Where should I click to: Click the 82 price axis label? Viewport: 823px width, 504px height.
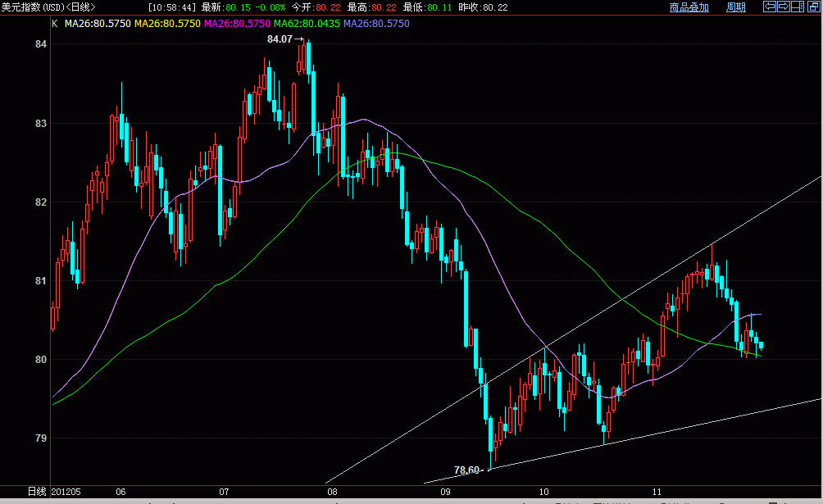pyautogui.click(x=41, y=202)
